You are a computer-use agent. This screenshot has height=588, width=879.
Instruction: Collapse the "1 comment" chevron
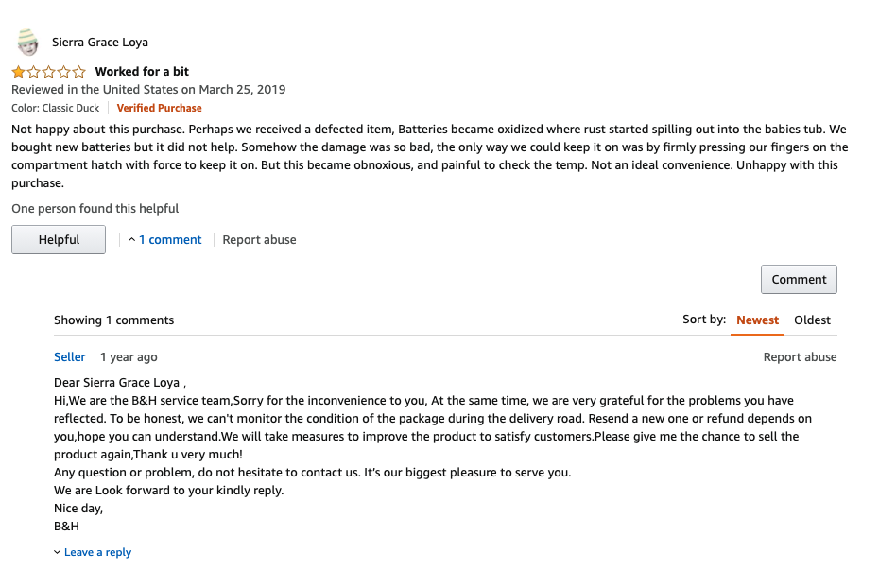click(132, 240)
